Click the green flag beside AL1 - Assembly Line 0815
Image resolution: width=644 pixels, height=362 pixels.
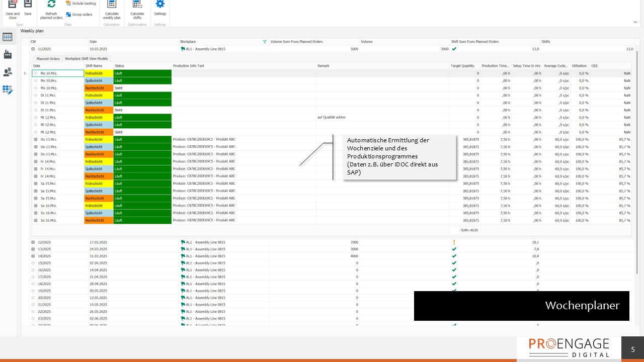click(183, 49)
